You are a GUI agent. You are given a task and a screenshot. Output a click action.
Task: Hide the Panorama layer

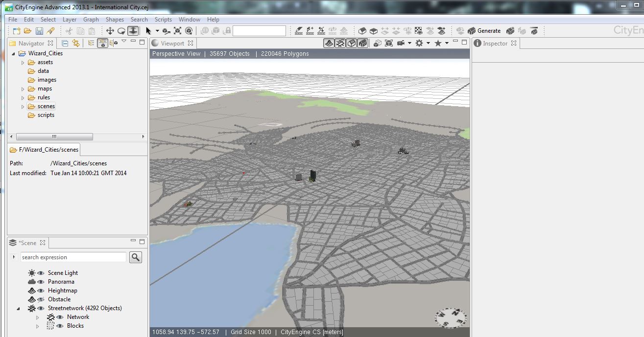41,282
